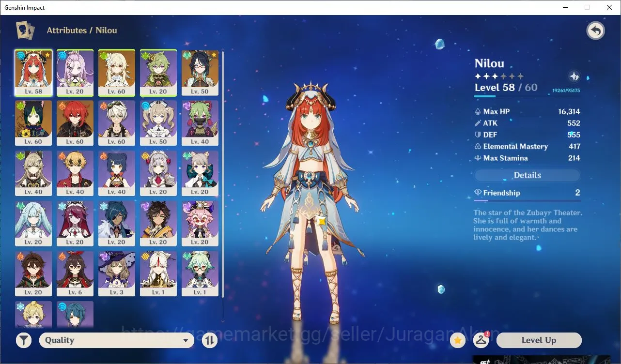Select Tighnari portrait with fox ears

coord(33,123)
